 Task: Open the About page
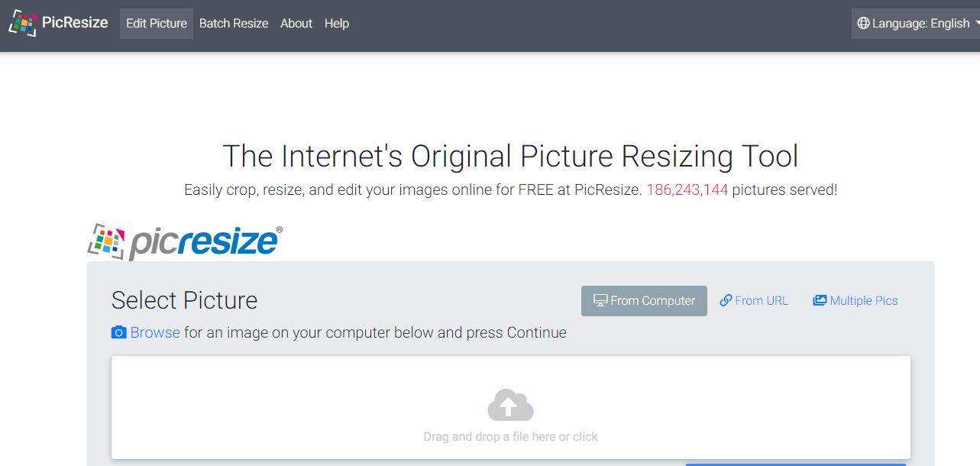296,24
